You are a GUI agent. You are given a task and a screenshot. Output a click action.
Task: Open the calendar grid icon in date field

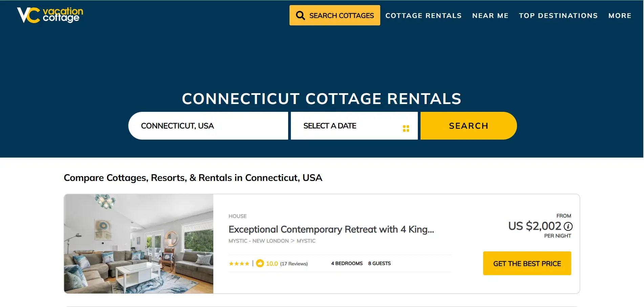[406, 128]
